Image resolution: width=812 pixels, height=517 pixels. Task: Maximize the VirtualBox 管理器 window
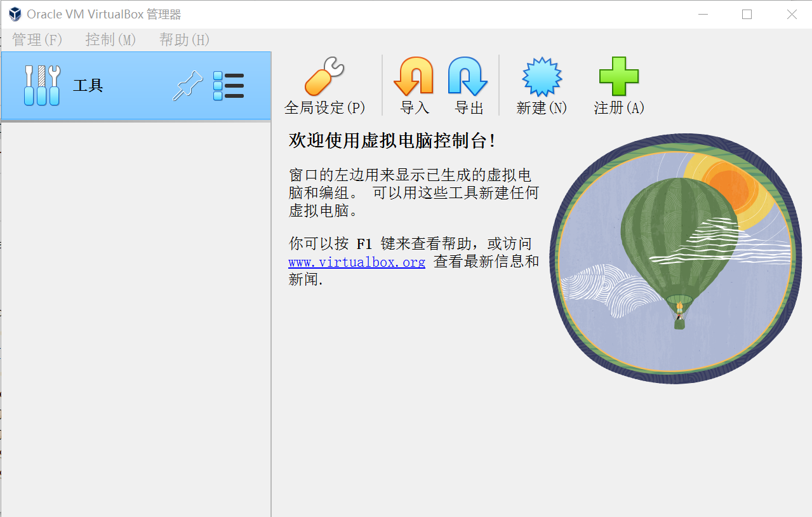pos(747,15)
